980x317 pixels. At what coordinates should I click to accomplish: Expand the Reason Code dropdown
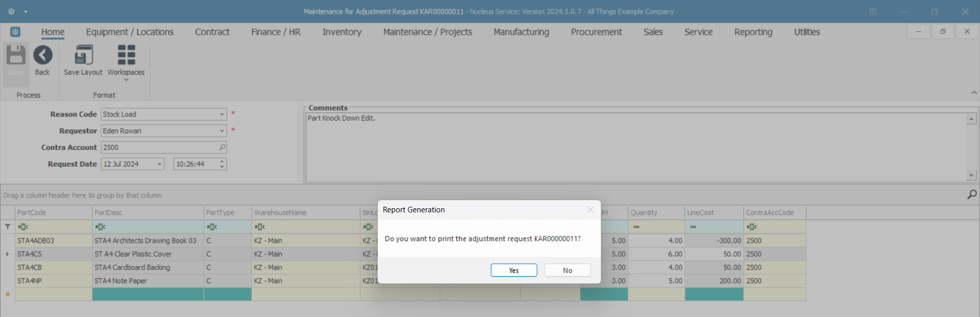(222, 114)
